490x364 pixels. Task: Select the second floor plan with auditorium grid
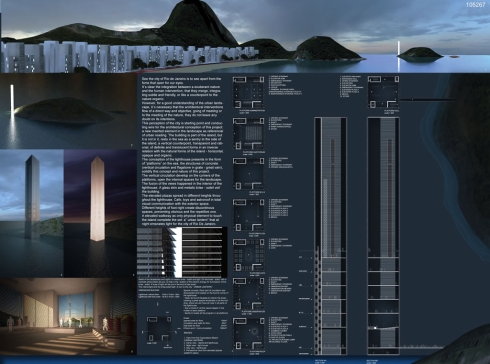(x=248, y=133)
